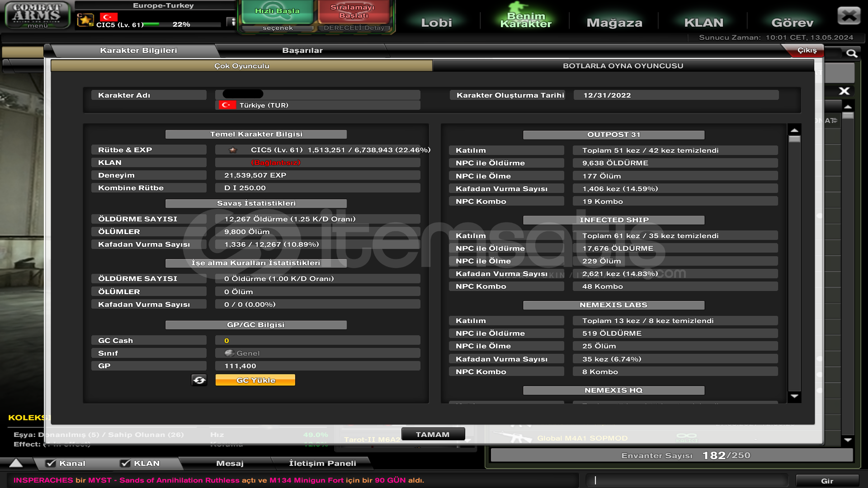Toggle the KLAN chat checkbox
Viewport: 868px width, 488px height.
(125, 463)
